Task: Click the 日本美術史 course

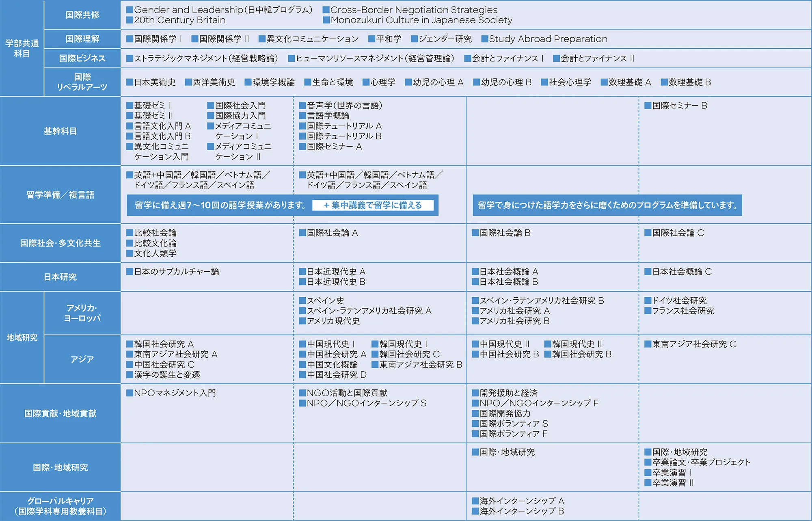Action: point(151,82)
